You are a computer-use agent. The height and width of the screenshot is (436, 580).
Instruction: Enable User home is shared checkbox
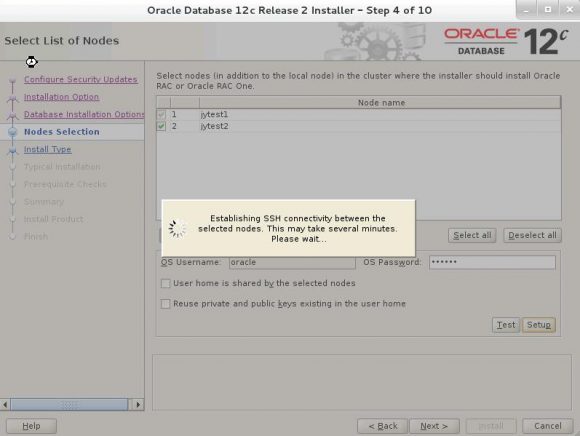click(165, 283)
